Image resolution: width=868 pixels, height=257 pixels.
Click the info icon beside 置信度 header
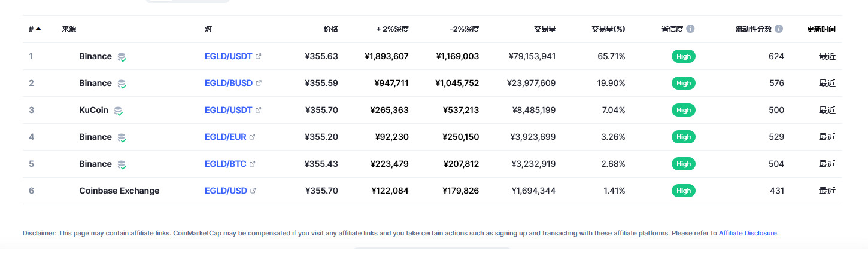(690, 29)
